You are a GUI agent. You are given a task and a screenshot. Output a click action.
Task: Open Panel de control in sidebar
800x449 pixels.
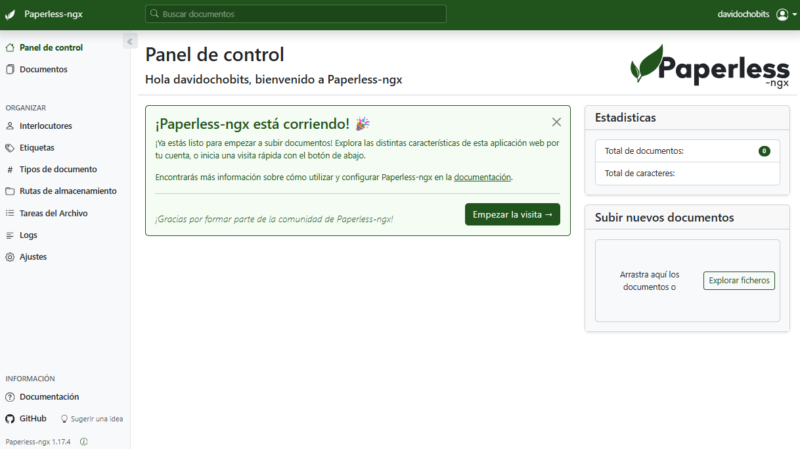click(x=50, y=48)
